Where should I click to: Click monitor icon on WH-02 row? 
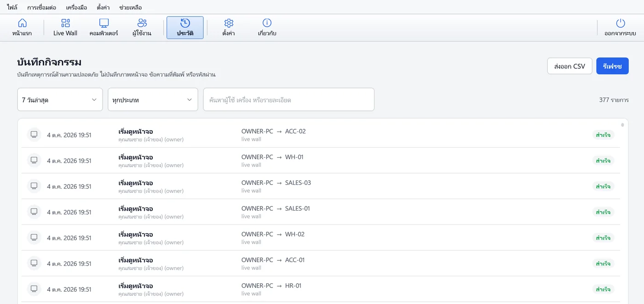coord(34,237)
